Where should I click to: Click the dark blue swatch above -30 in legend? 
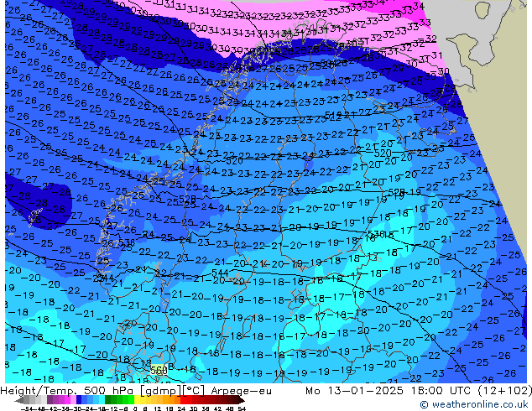click(79, 400)
